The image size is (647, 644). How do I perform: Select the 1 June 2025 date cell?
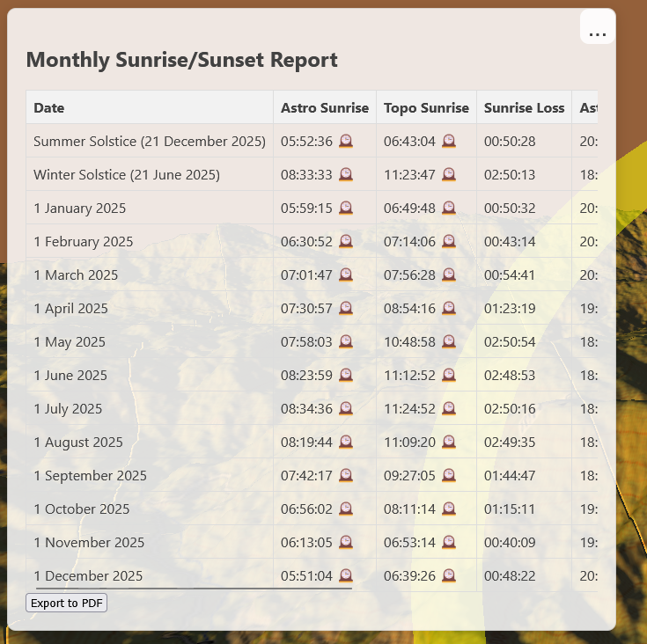(150, 375)
